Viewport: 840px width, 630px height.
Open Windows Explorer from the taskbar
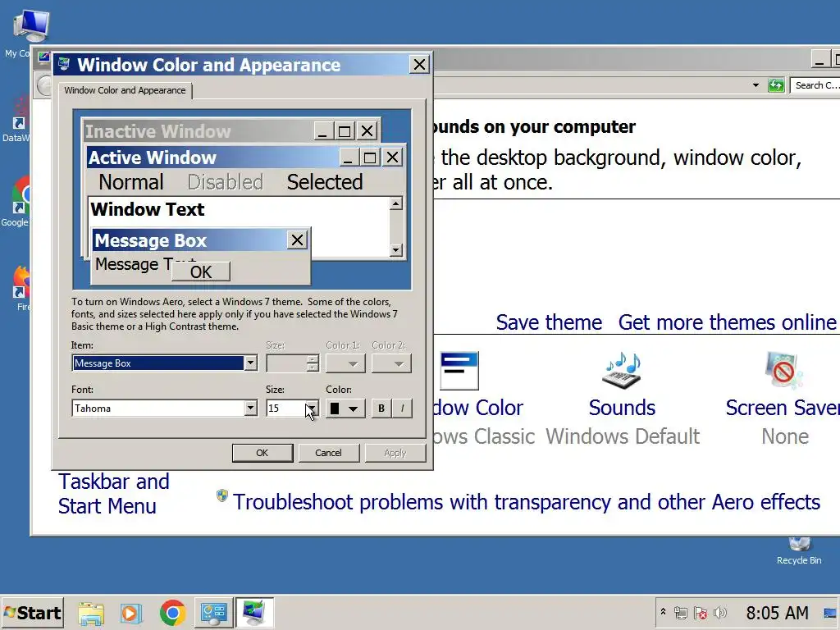pyautogui.click(x=91, y=613)
